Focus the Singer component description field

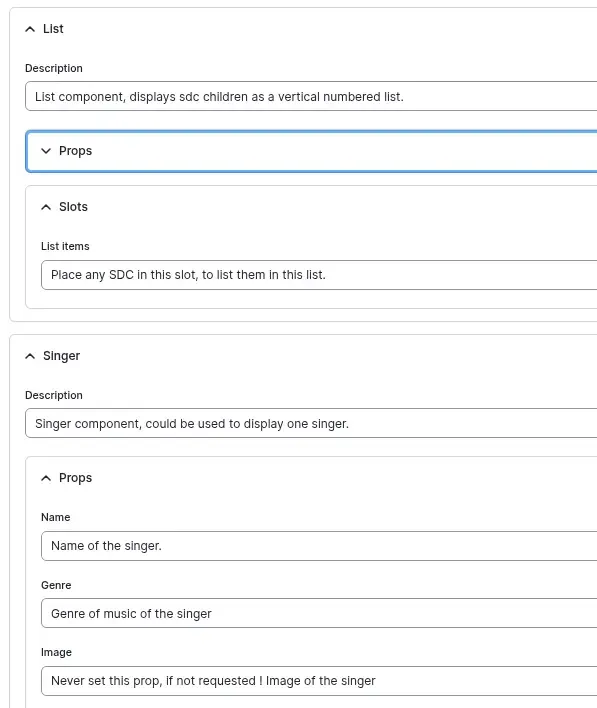311,423
